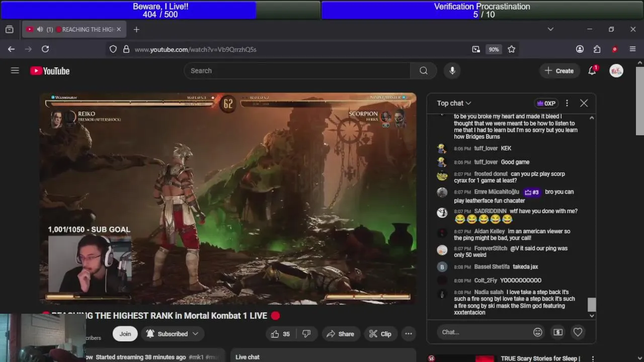Send a heart reaction in chat
This screenshot has width=644, height=362.
coord(578,332)
